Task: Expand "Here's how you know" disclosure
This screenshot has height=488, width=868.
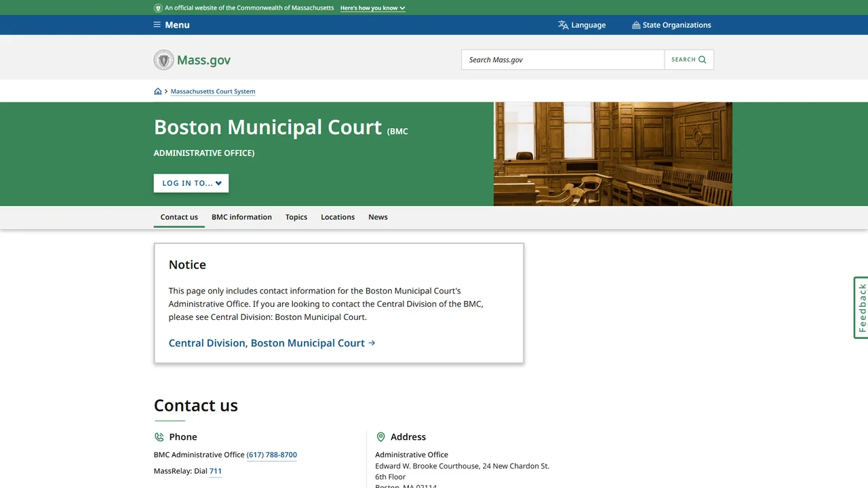Action: tap(373, 8)
